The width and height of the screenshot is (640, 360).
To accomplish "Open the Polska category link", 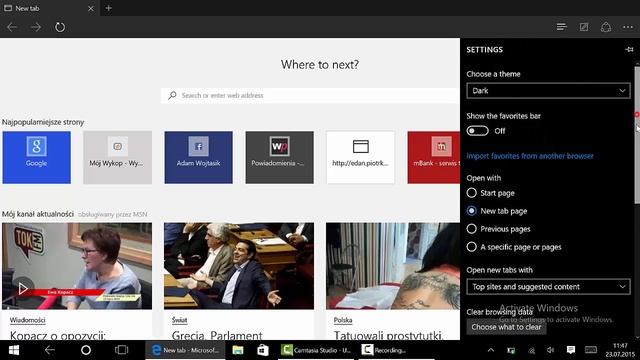I will coord(343,320).
